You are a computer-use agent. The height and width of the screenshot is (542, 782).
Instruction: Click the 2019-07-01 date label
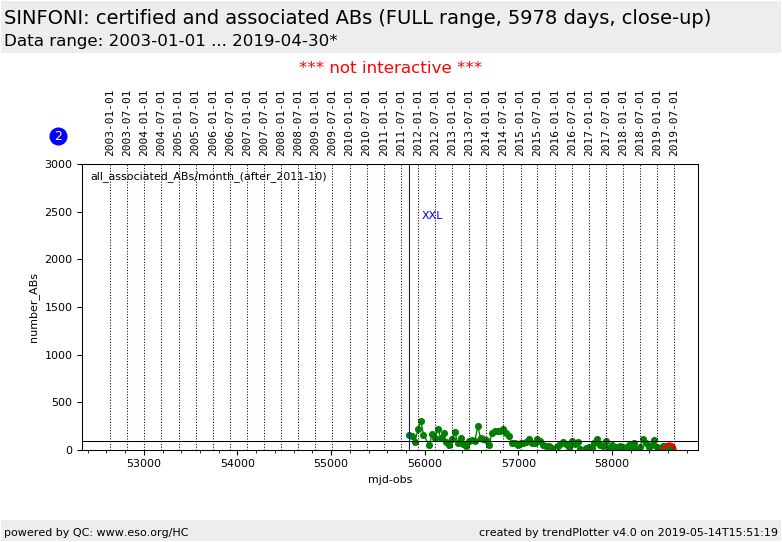674,123
